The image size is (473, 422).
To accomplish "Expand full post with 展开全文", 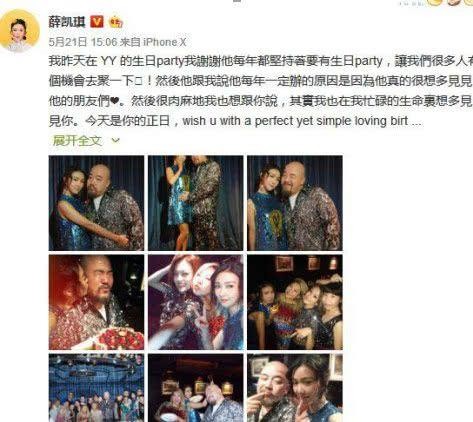I will (77, 141).
